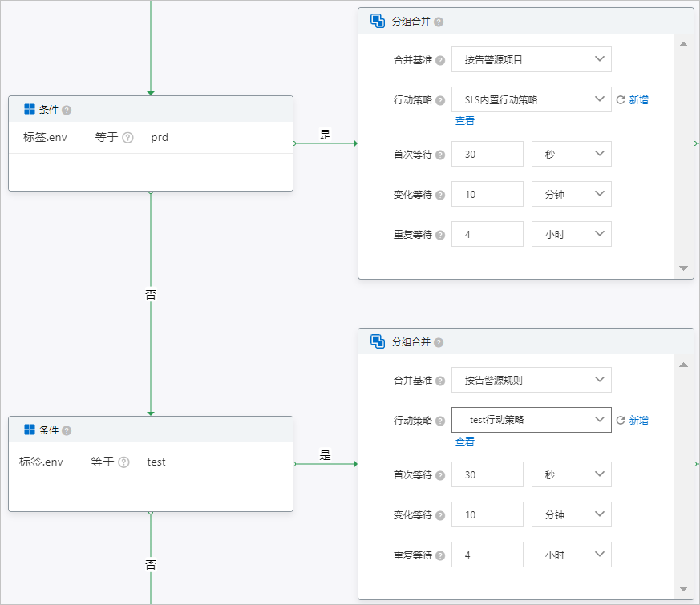700x605 pixels.
Task: Open the 按告警源项目 merge basis dropdown
Action: (x=532, y=59)
